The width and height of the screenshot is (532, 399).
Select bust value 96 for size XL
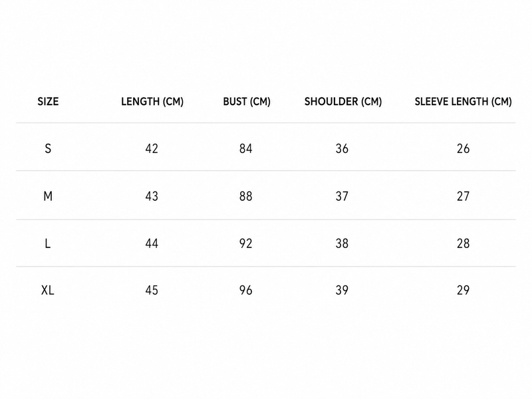click(245, 290)
